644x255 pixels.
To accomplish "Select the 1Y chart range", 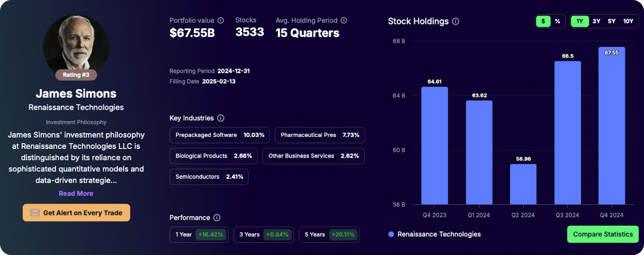I will 580,21.
